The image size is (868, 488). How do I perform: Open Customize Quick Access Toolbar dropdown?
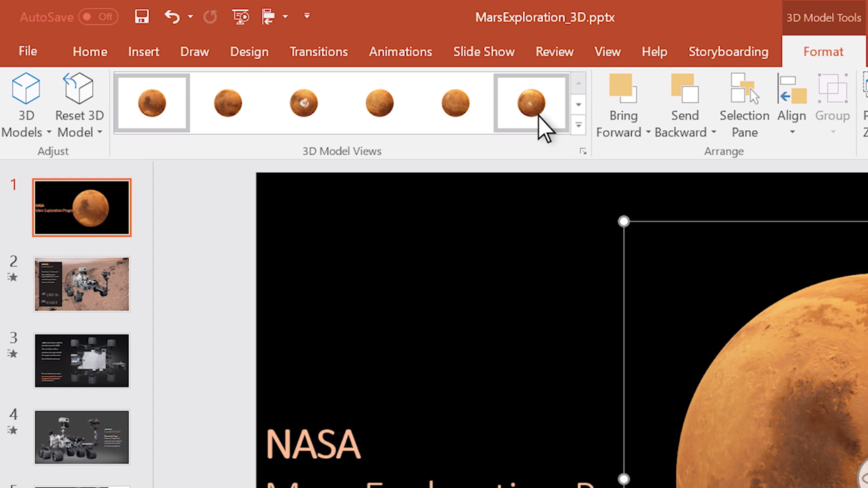pyautogui.click(x=307, y=16)
